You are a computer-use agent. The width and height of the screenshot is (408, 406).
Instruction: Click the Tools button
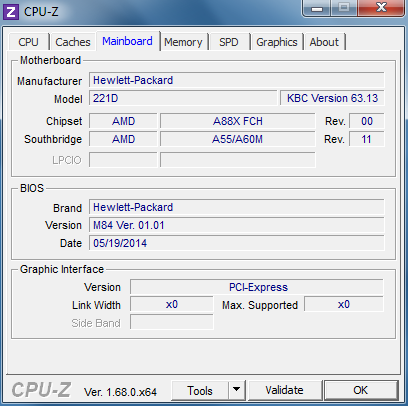coord(200,390)
